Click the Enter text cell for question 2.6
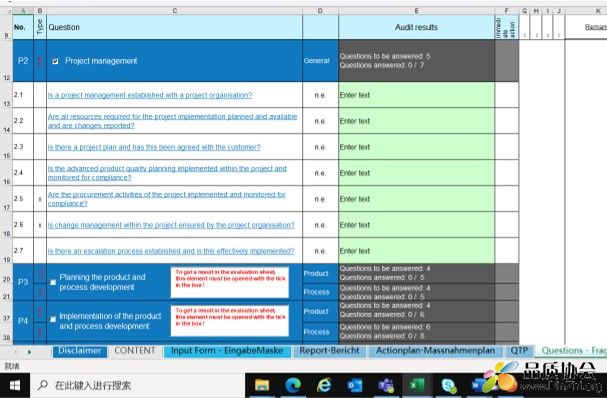This screenshot has height=398, width=607. [x=416, y=225]
